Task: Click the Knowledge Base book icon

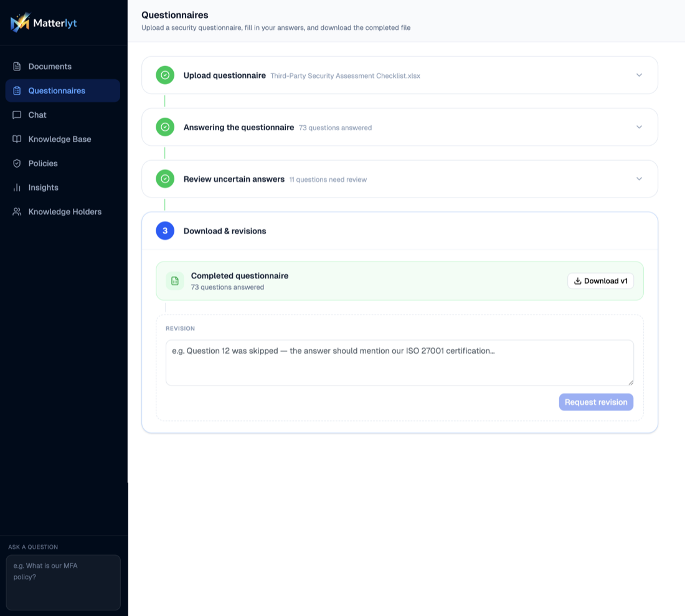Action: (17, 139)
